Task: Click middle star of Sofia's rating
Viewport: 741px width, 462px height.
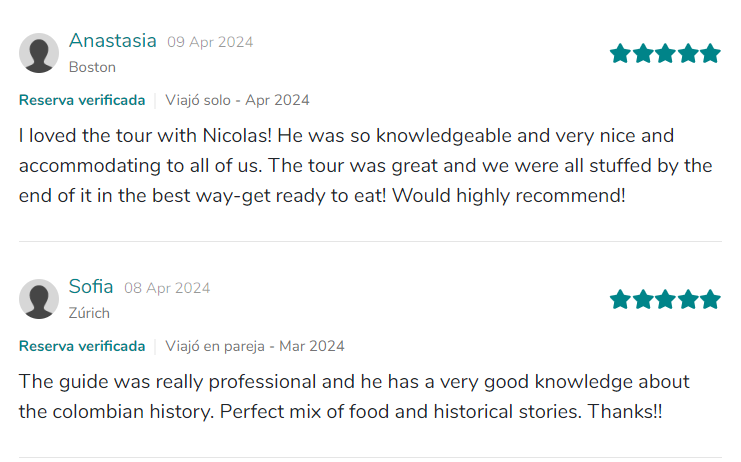Action: pyautogui.click(x=665, y=299)
